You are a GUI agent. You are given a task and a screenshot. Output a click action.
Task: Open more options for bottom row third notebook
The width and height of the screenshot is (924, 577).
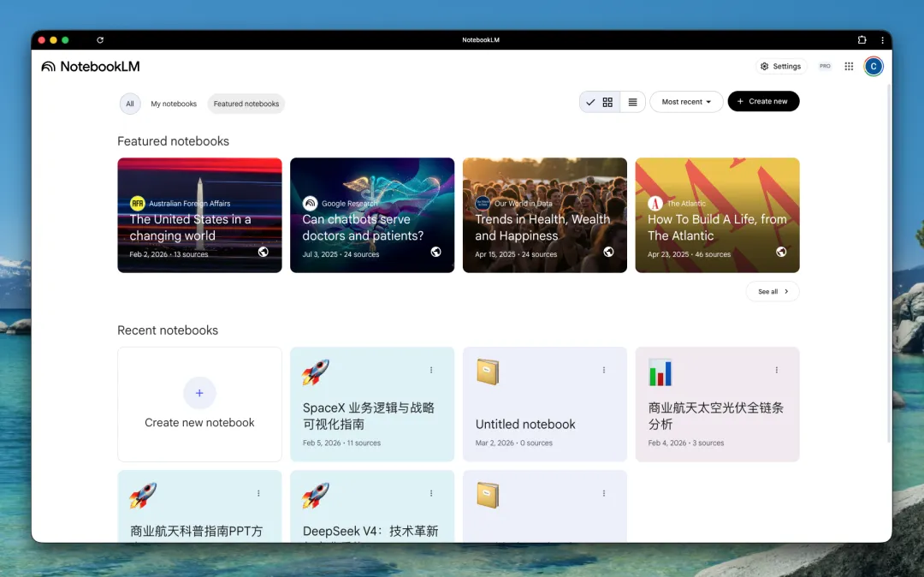click(x=604, y=493)
